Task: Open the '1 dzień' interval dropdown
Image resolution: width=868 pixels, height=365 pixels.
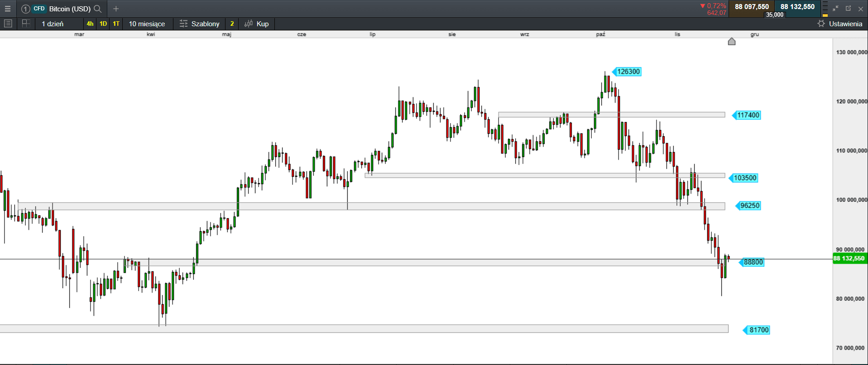Action: pyautogui.click(x=53, y=24)
